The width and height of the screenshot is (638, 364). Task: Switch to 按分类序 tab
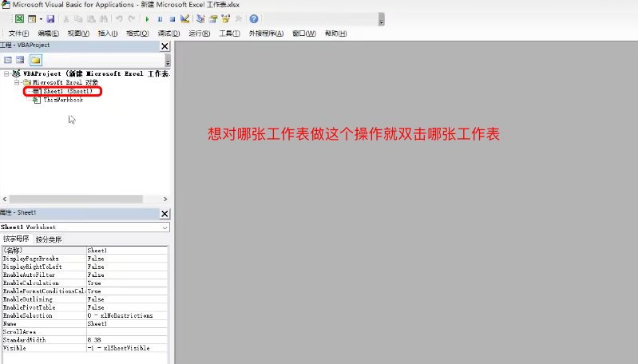coord(49,239)
